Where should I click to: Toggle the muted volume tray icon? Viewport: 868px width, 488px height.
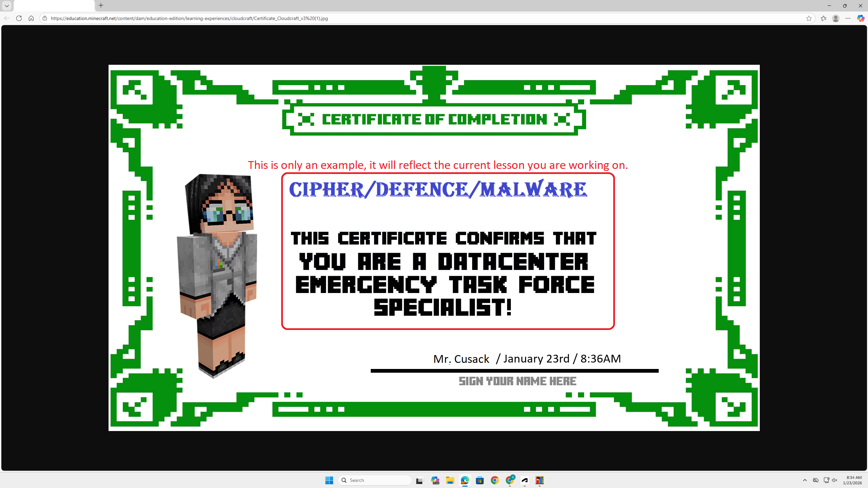pos(835,480)
